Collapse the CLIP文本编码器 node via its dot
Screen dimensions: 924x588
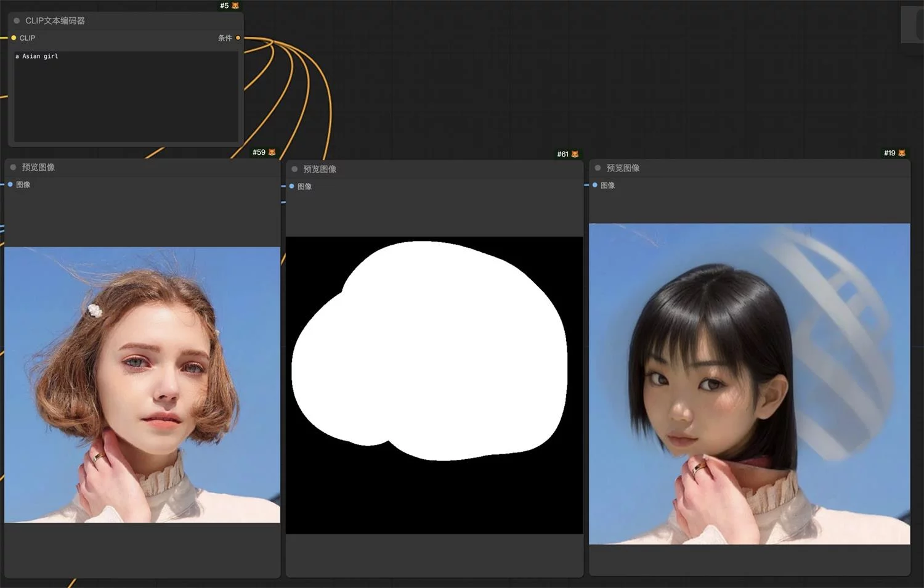[x=17, y=20]
